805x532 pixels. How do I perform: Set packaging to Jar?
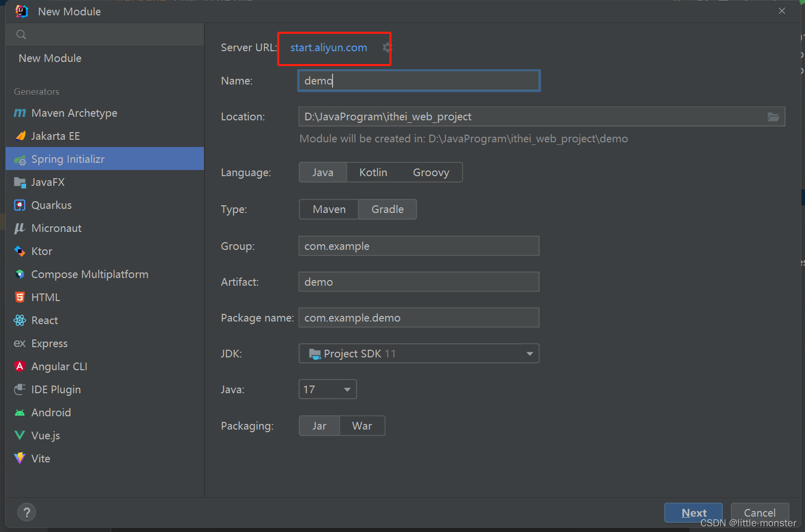(x=319, y=426)
